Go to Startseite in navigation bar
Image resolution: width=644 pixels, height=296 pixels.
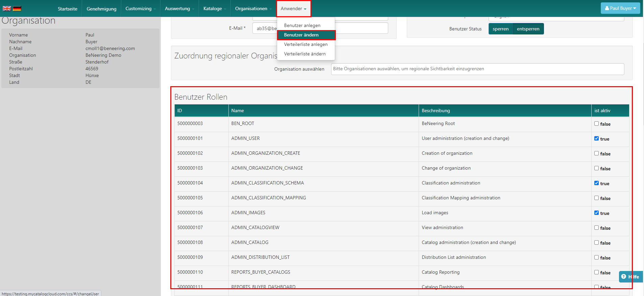(67, 9)
